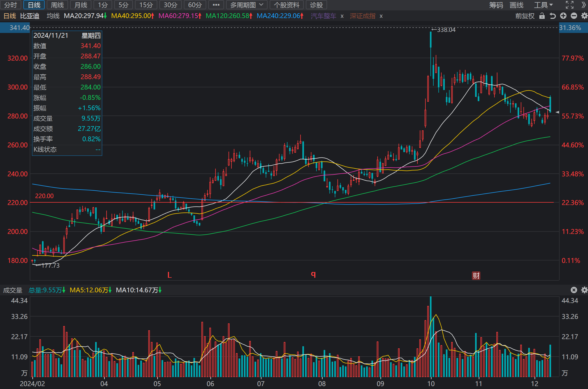This screenshot has width=588, height=389.
Task: Click the 成交量 indicator name
Action: [x=12, y=290]
